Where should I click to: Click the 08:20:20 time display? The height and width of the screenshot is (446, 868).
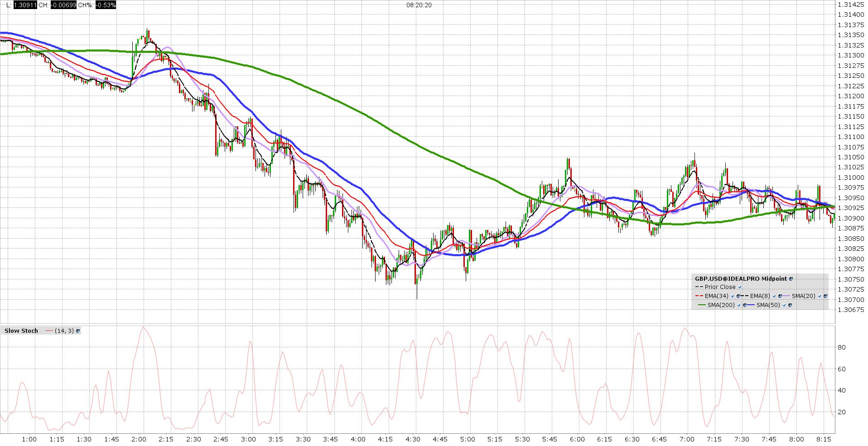click(419, 5)
